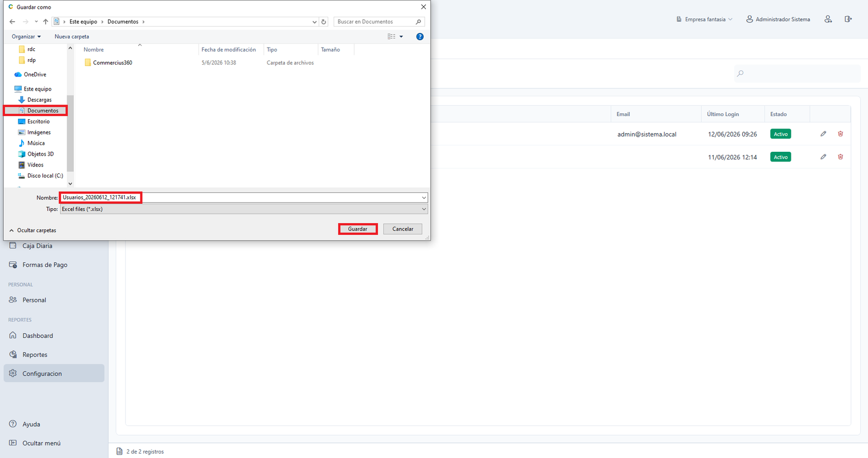Viewport: 868px width, 458px height.
Task: Refresh the Documentos folder listing
Action: [x=324, y=22]
